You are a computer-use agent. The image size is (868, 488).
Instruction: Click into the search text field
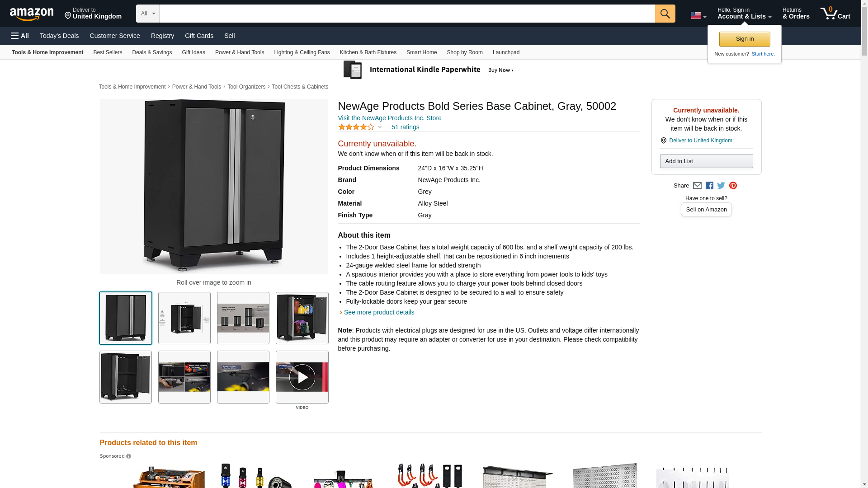point(407,14)
